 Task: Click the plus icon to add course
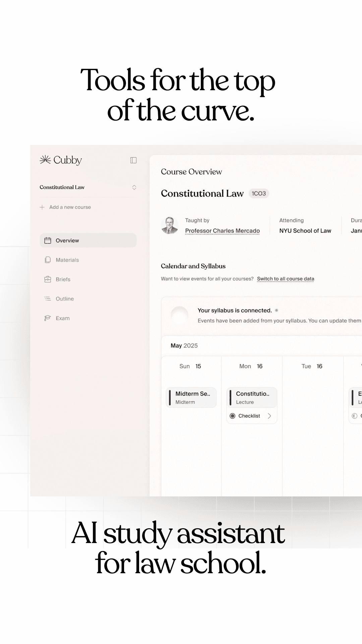tap(42, 207)
